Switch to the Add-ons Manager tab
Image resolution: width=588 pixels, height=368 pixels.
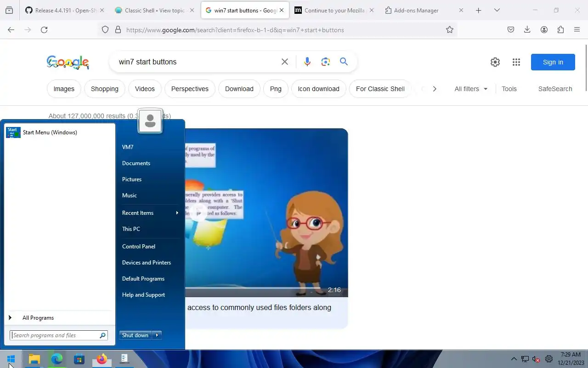pyautogui.click(x=424, y=10)
